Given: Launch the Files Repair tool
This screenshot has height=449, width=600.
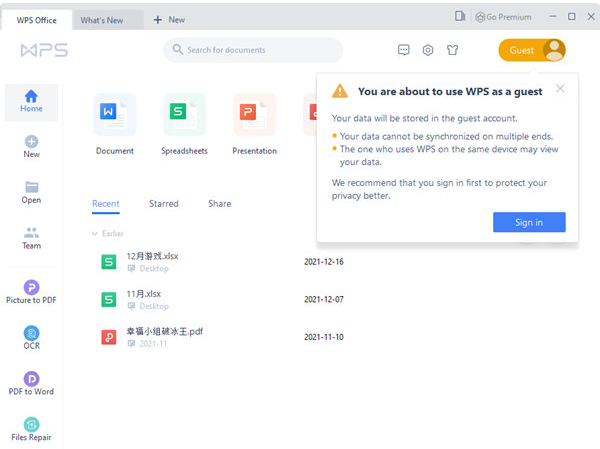Looking at the screenshot, I should click(31, 429).
